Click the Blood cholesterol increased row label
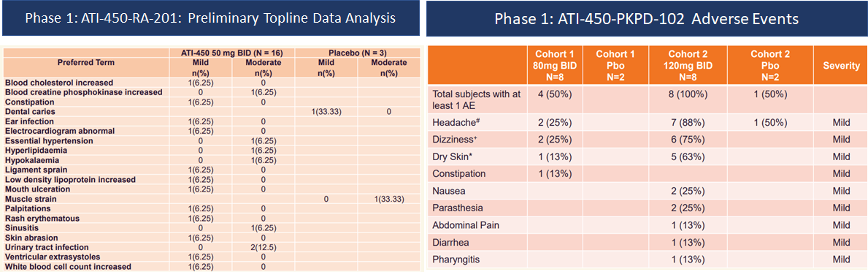 59,83
